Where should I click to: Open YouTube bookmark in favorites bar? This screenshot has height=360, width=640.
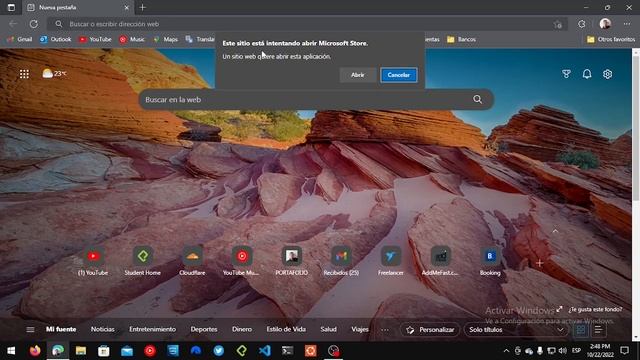tap(95, 39)
